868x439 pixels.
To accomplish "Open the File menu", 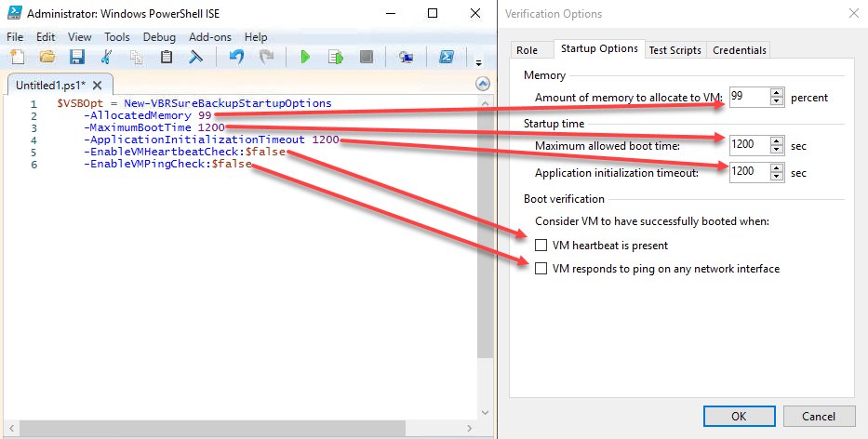I will 15,37.
